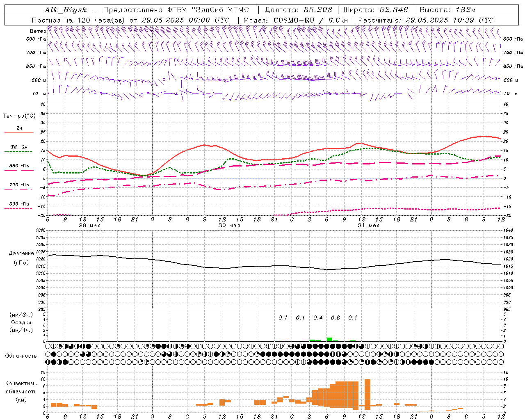Click the 0.4 precipitation value
The height and width of the screenshot is (420, 525).
[x=318, y=318]
